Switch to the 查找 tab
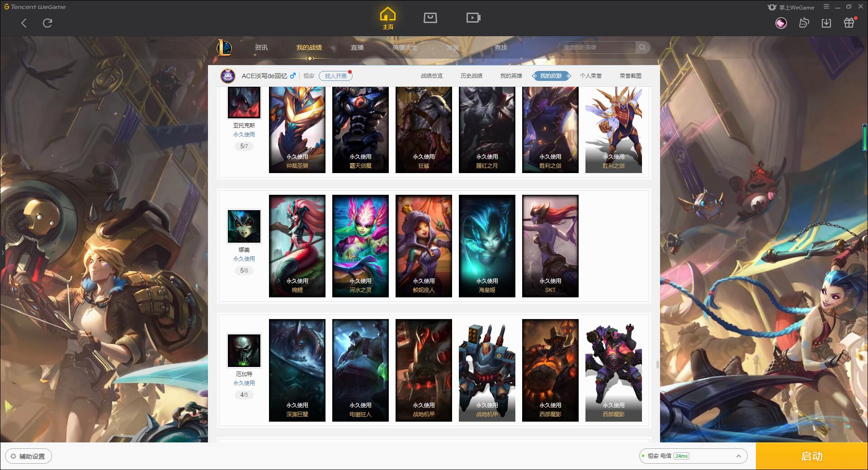Image resolution: width=868 pixels, height=470 pixels. (x=500, y=47)
